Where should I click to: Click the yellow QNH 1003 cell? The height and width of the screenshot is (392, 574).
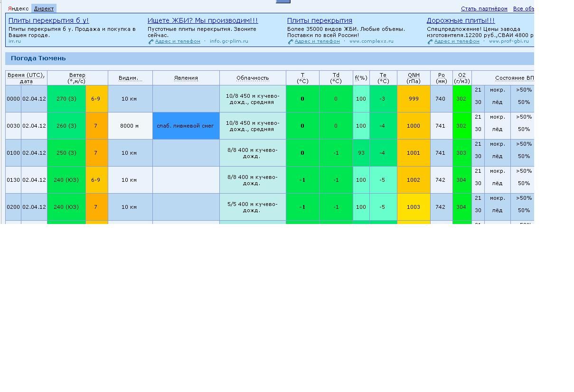414,207
